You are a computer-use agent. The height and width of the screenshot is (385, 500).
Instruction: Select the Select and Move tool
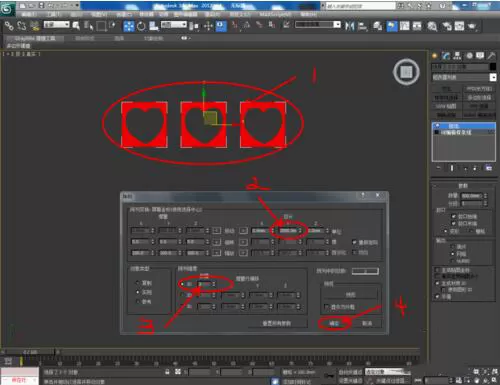point(129,26)
